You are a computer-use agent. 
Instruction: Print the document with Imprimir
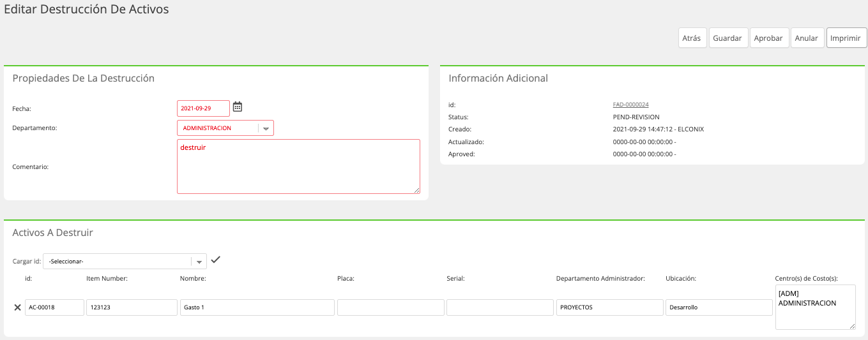coord(846,38)
